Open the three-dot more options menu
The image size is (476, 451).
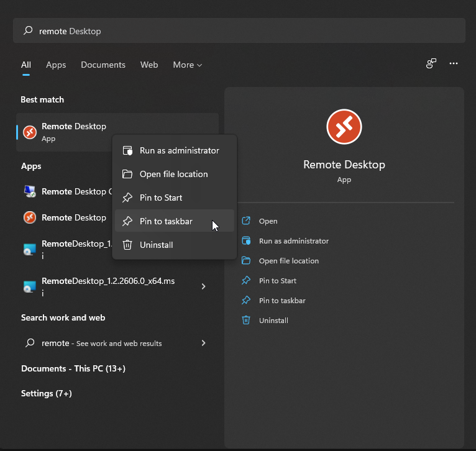(454, 64)
